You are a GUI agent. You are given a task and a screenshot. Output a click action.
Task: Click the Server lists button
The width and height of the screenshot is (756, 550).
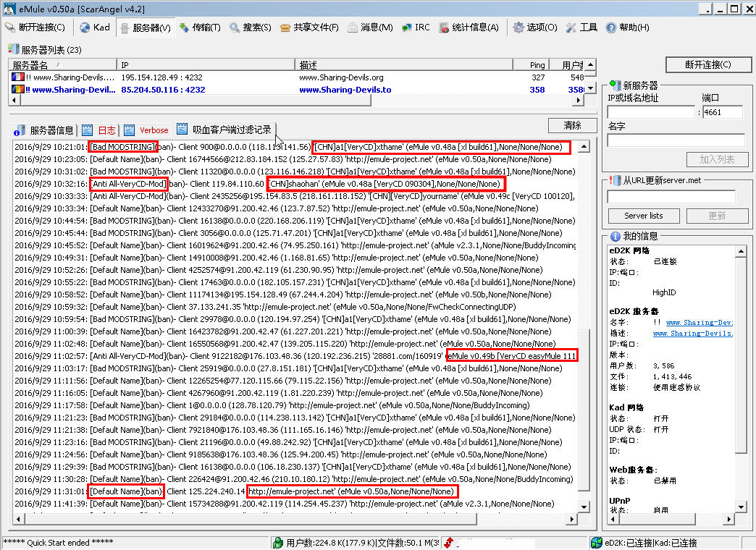(644, 216)
